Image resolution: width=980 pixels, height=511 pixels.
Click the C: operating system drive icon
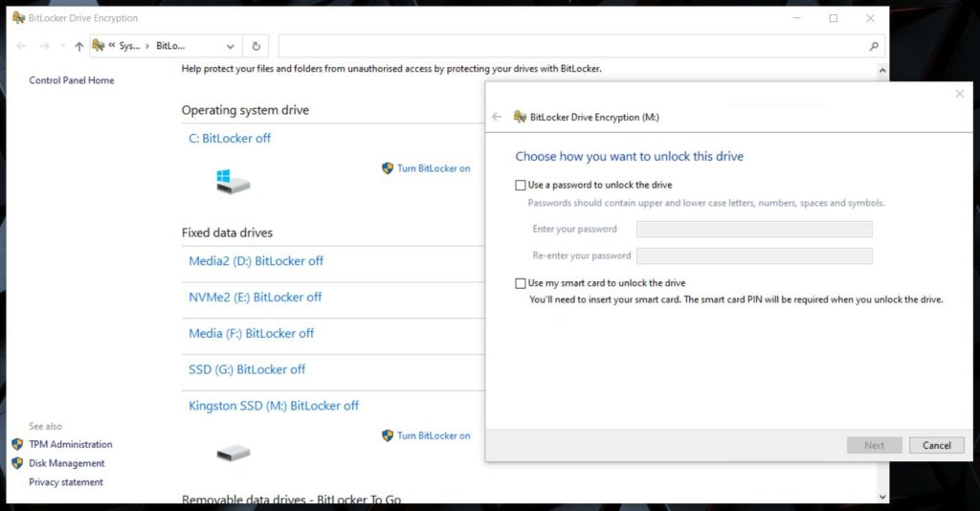[x=233, y=181]
